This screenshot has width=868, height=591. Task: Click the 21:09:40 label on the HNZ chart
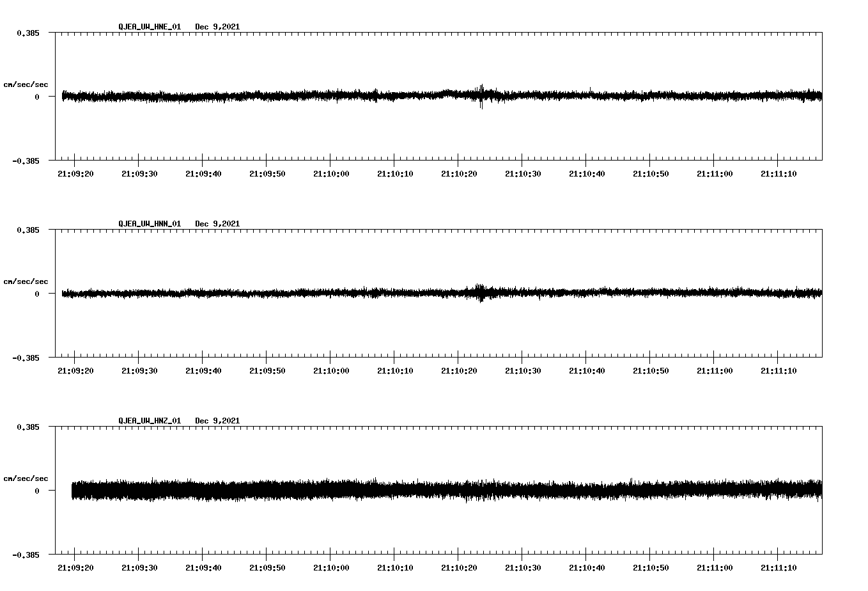pyautogui.click(x=203, y=568)
